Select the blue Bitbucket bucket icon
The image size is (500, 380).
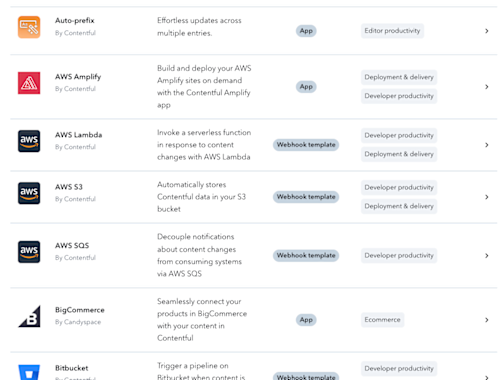(x=29, y=372)
